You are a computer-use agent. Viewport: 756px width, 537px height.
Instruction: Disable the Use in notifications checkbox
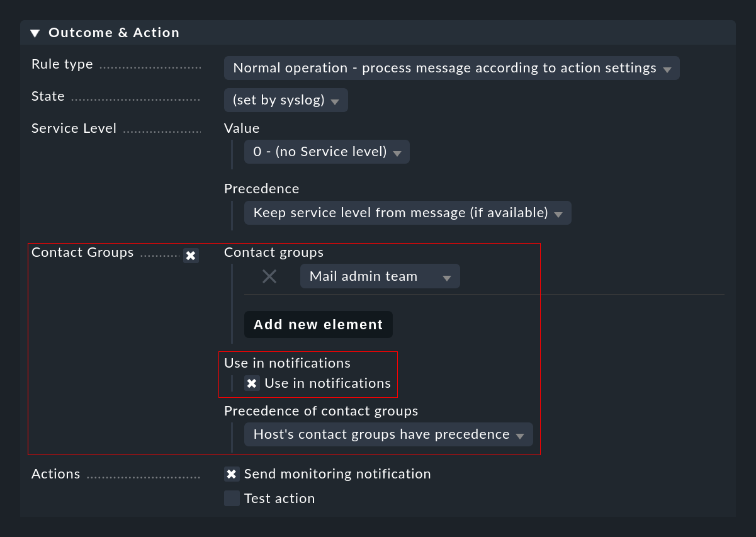252,383
